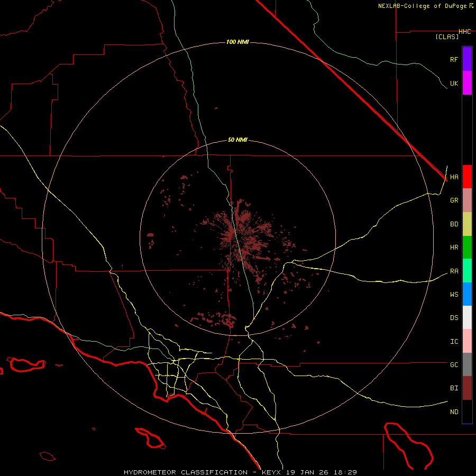The height and width of the screenshot is (476, 476).
Task: Click the WS blue legend swatch
Action: (467, 294)
